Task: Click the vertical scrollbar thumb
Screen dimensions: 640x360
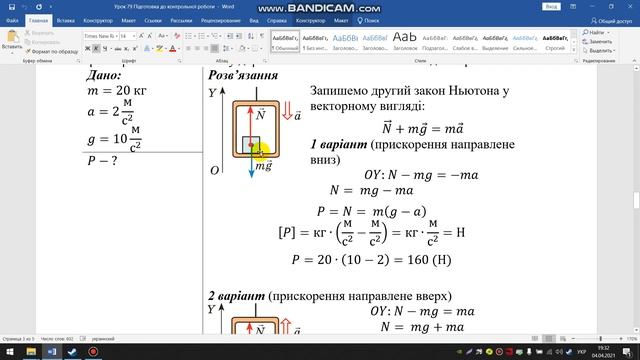Action: [x=636, y=200]
